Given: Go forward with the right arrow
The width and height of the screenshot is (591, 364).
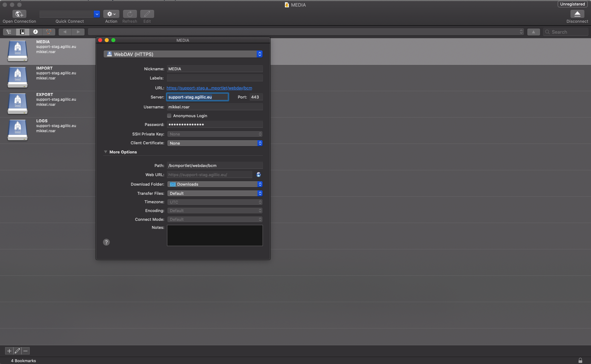Looking at the screenshot, I should click(x=78, y=32).
